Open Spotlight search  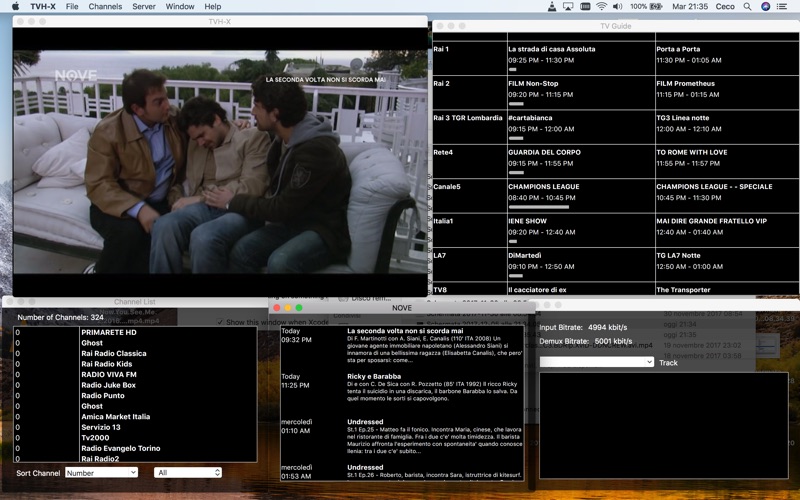(747, 6)
